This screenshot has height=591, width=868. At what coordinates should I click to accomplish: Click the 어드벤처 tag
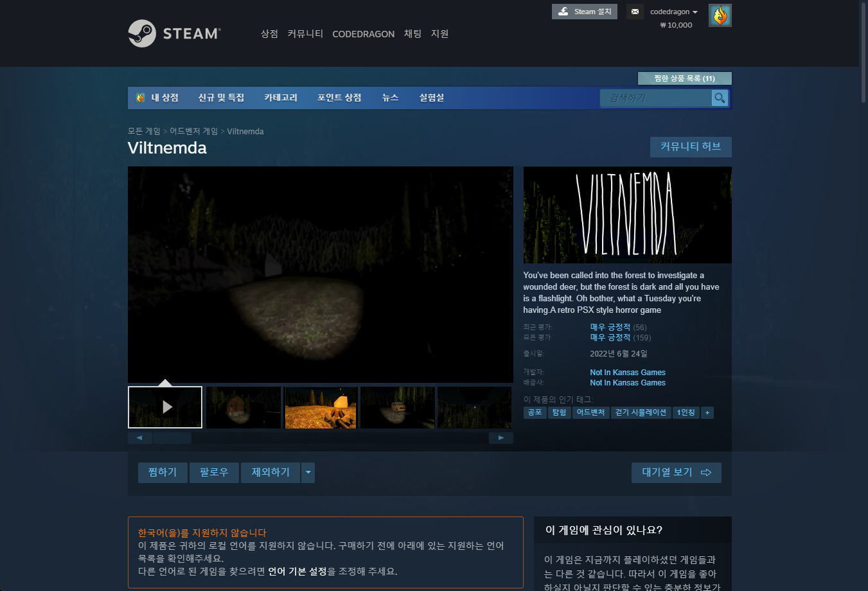click(590, 412)
